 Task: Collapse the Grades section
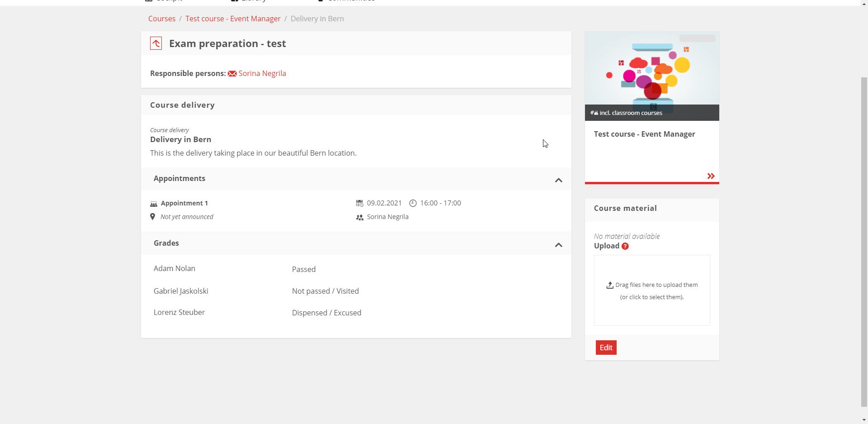point(558,245)
